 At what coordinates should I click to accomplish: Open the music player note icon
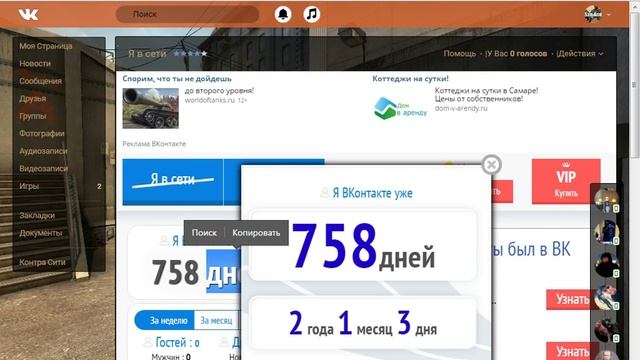[311, 14]
